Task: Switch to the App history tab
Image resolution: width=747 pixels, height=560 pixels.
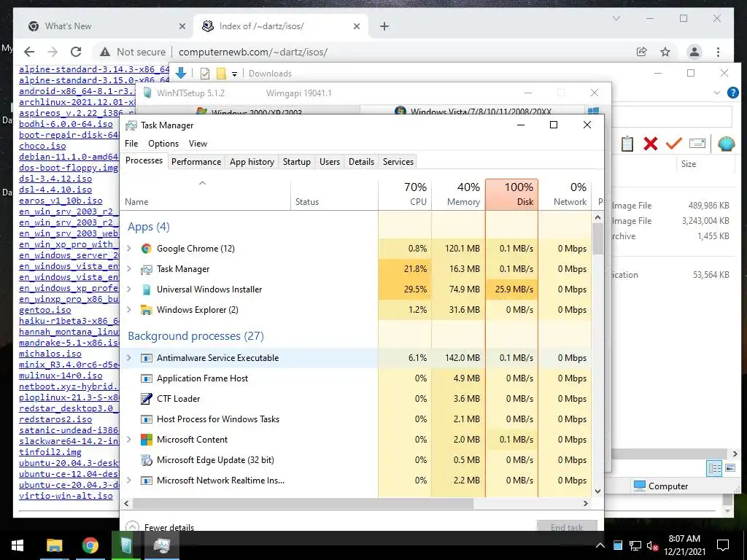Action: (252, 162)
